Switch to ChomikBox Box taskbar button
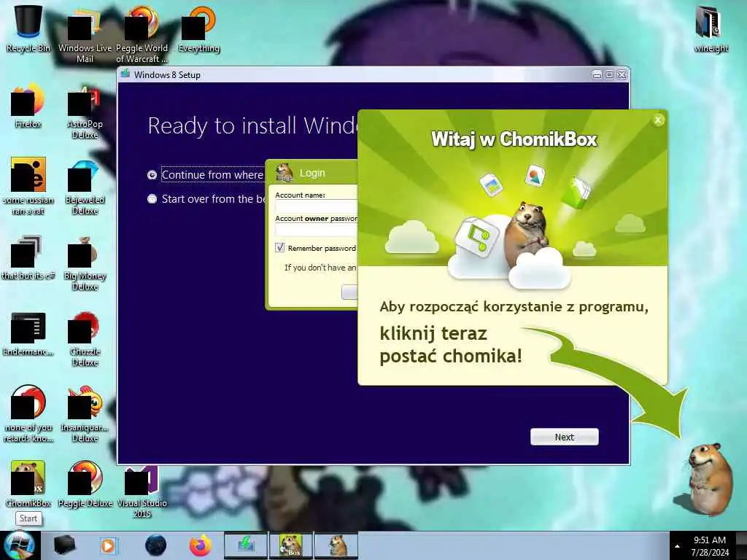Image resolution: width=747 pixels, height=560 pixels. 290,545
